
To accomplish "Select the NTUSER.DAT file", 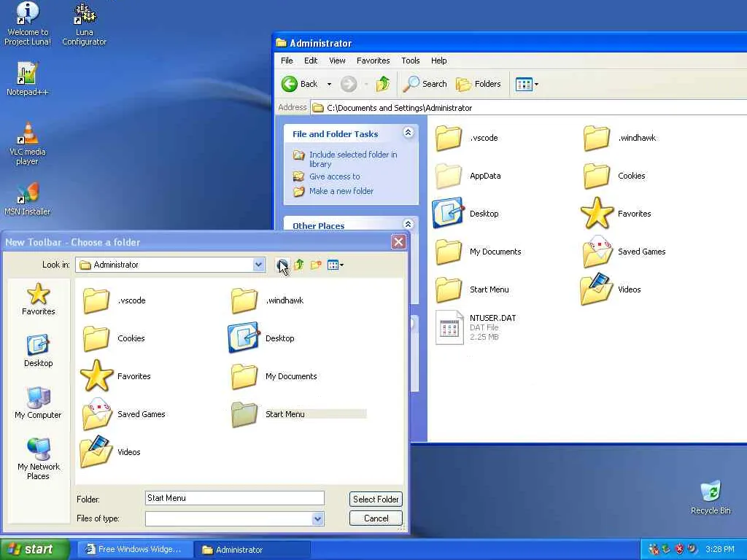I will point(476,327).
